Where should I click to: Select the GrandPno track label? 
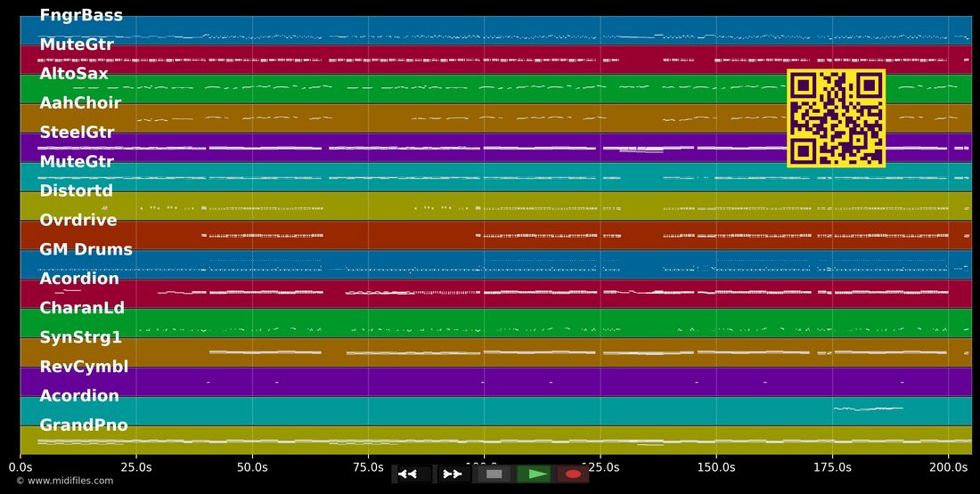click(84, 425)
